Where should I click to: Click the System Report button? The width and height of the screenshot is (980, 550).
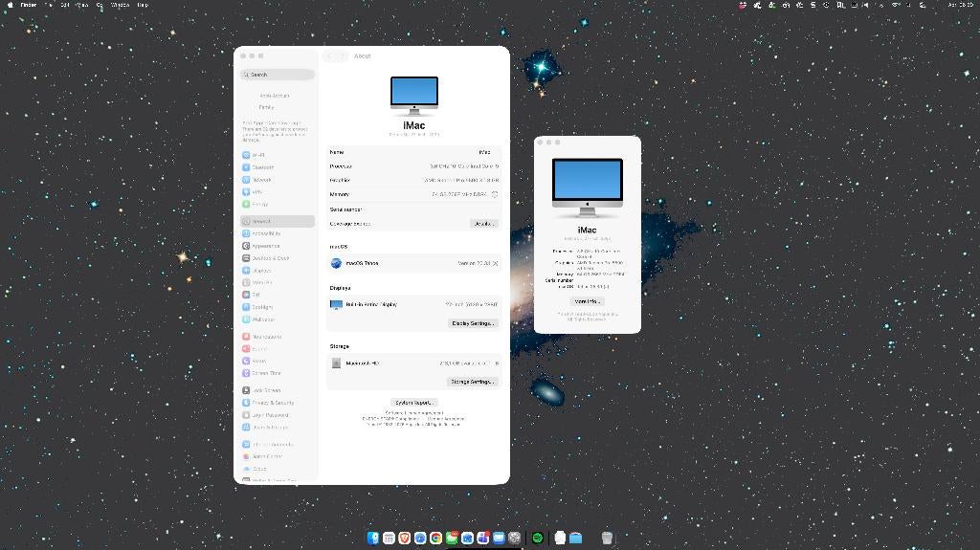(413, 403)
